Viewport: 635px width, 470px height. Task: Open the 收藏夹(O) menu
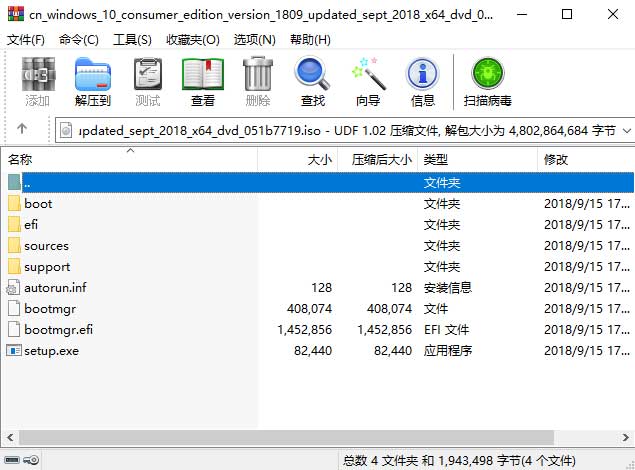click(193, 40)
